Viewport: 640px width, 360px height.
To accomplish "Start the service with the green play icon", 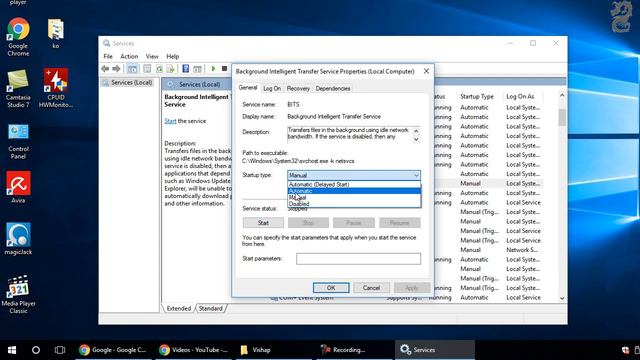I will pos(213,69).
